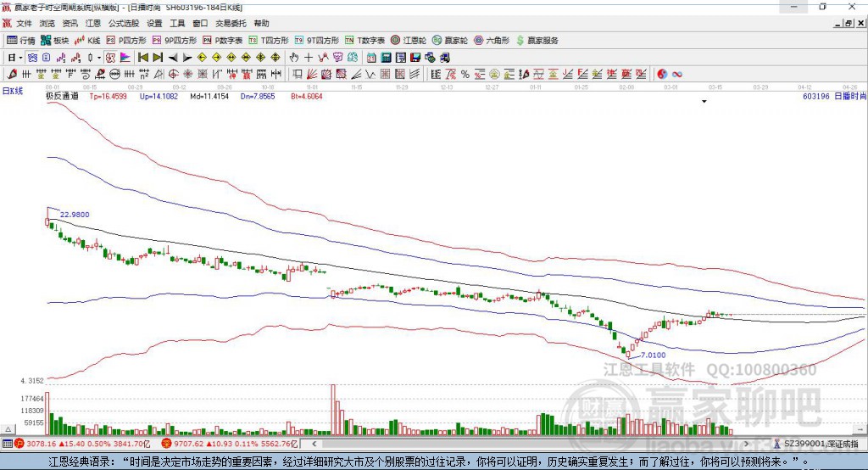Viewport: 868px width, 470px height.
Task: Open the 9P四方形 tool
Action: 175,41
